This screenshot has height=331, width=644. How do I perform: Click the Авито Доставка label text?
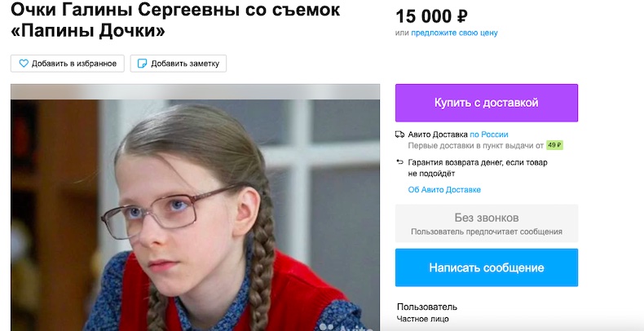click(x=438, y=135)
